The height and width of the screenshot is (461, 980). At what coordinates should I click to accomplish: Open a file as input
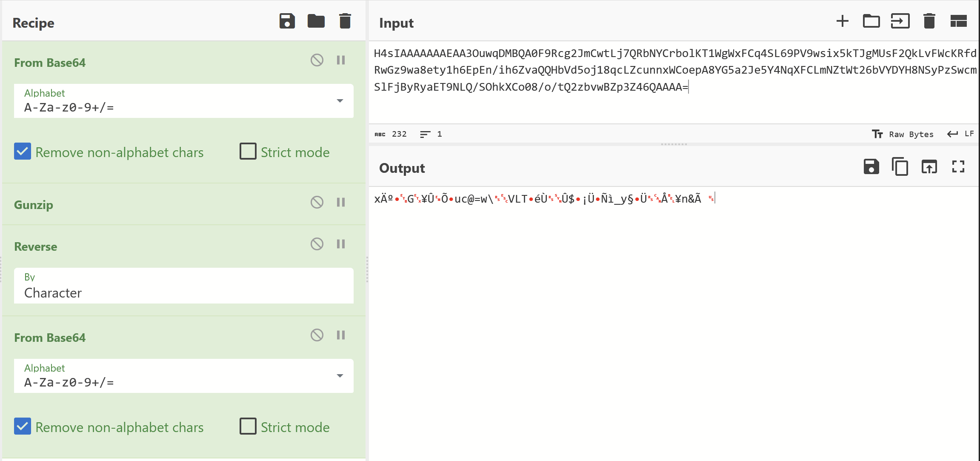(900, 21)
